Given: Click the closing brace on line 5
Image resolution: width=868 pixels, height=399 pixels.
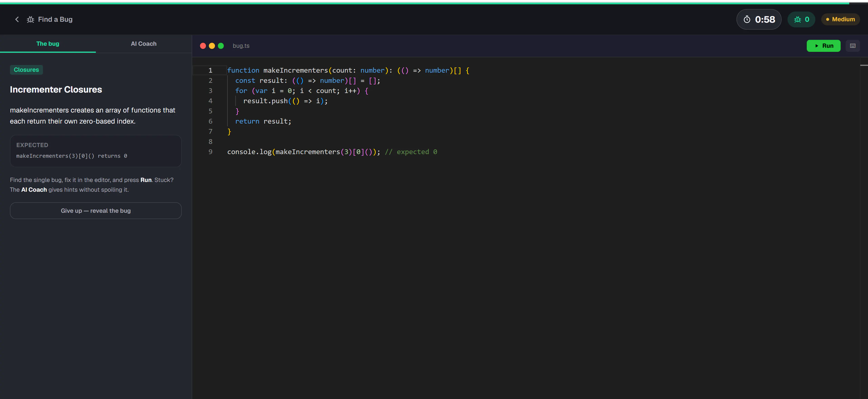Looking at the screenshot, I should [237, 111].
